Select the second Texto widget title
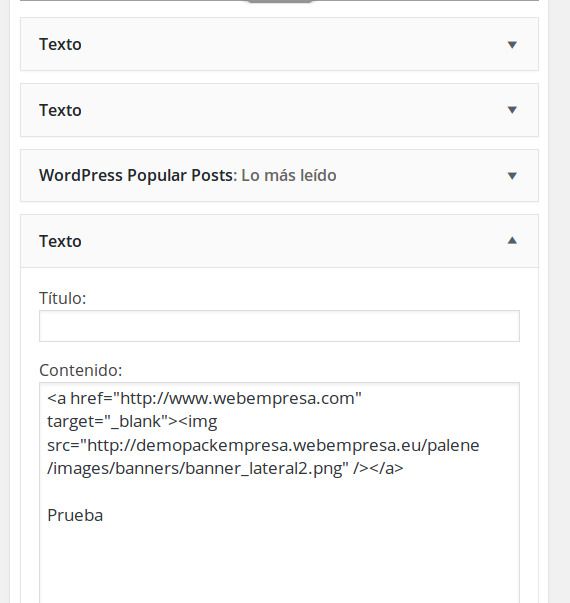Screen dimensions: 570x603 (x=60, y=110)
